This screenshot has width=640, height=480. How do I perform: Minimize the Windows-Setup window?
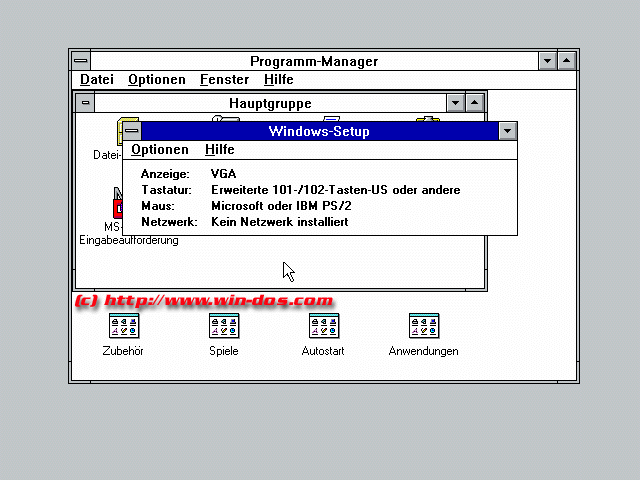point(508,131)
